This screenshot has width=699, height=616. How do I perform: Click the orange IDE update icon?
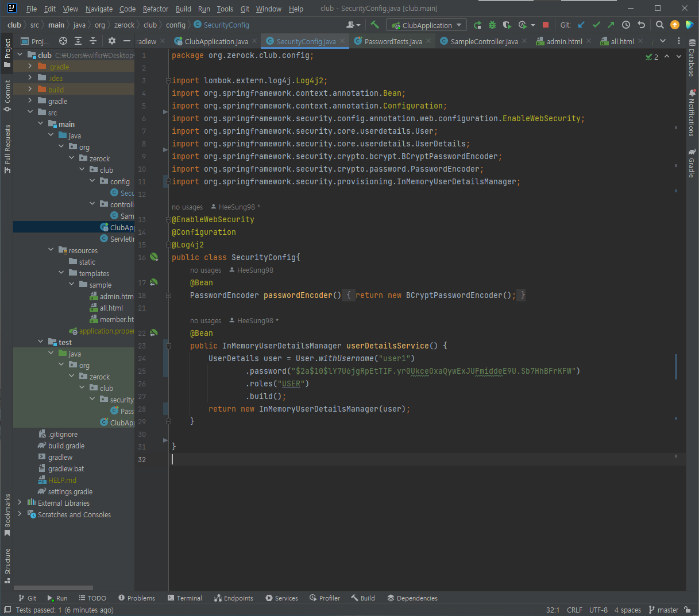pyautogui.click(x=675, y=25)
